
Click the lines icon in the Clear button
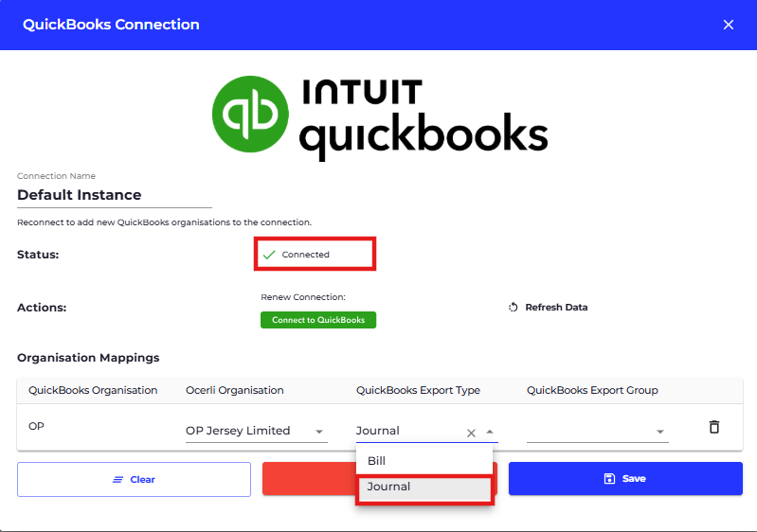point(117,479)
